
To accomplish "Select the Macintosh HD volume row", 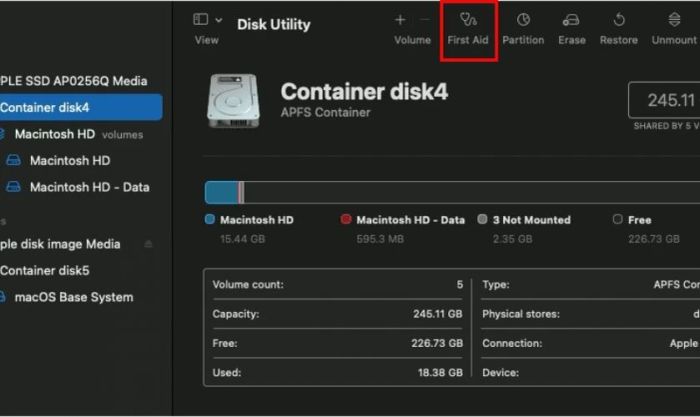I will 70,161.
